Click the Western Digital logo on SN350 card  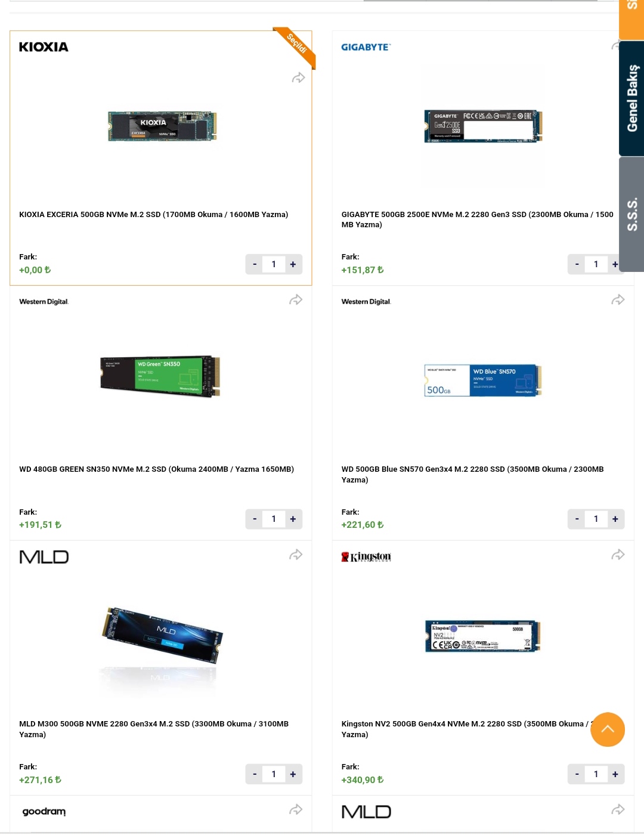(44, 302)
